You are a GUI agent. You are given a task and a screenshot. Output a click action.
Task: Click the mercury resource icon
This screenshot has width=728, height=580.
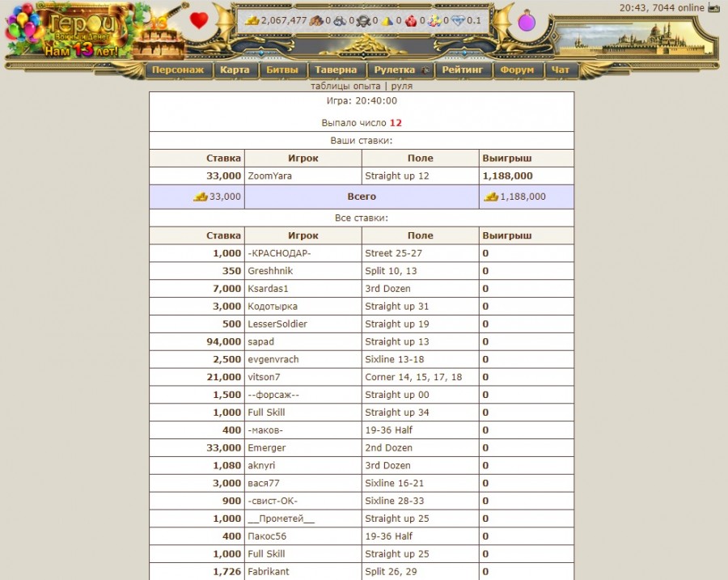tap(363, 20)
